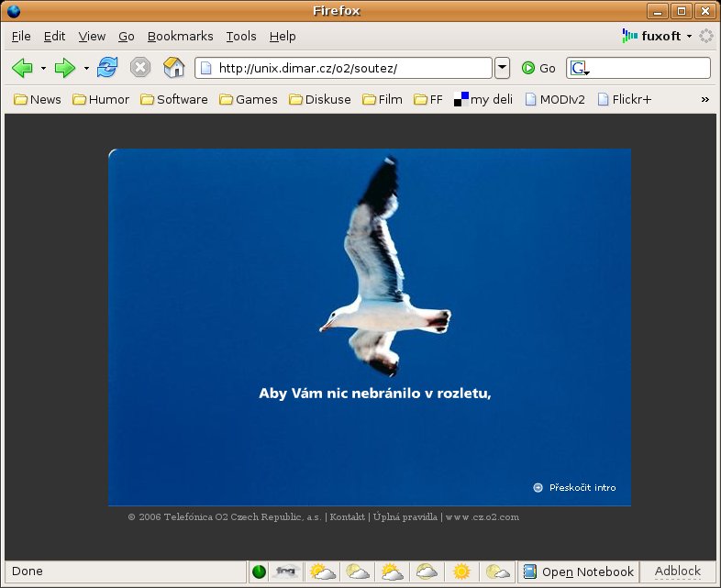Click the Firefox globe icon in title bar
Screen dimensions: 721x588
pos(14,11)
